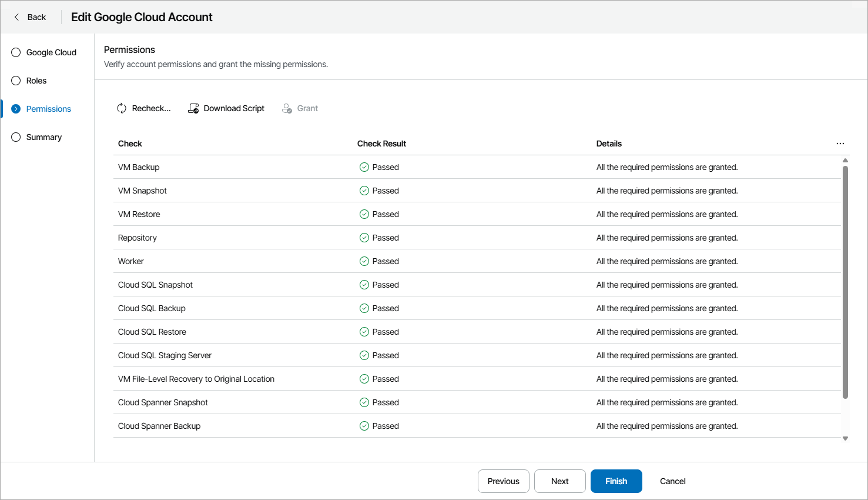Click the Grant icon
868x500 pixels.
coord(287,108)
